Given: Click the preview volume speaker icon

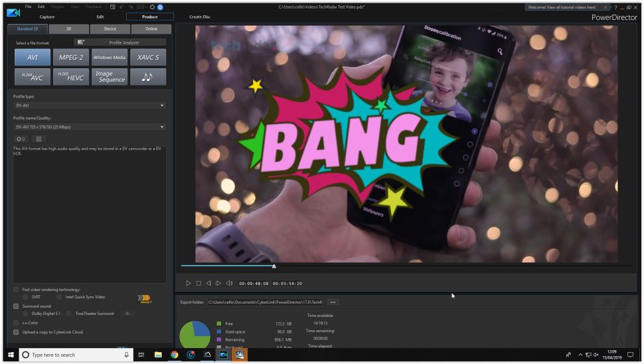Looking at the screenshot, I should [229, 283].
